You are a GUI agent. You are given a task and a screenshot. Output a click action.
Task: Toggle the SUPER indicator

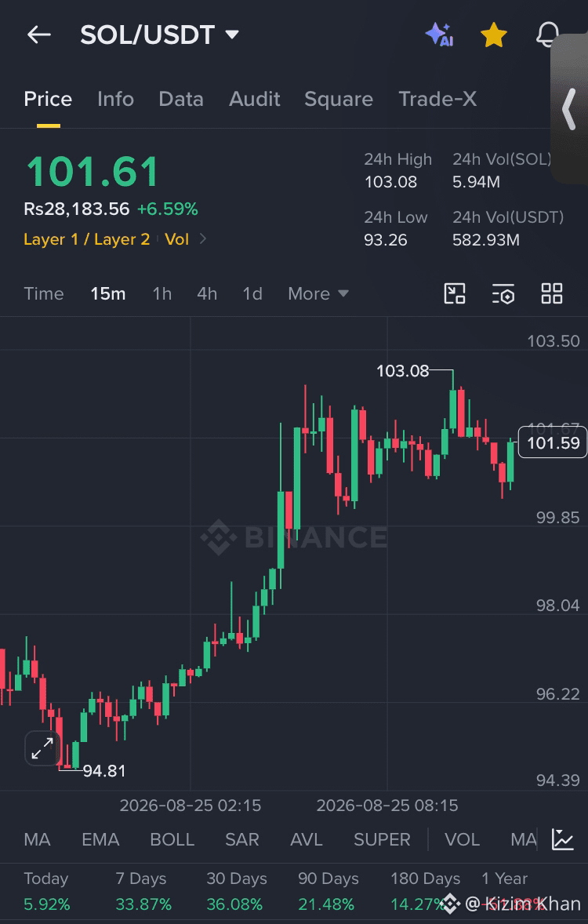click(x=382, y=839)
